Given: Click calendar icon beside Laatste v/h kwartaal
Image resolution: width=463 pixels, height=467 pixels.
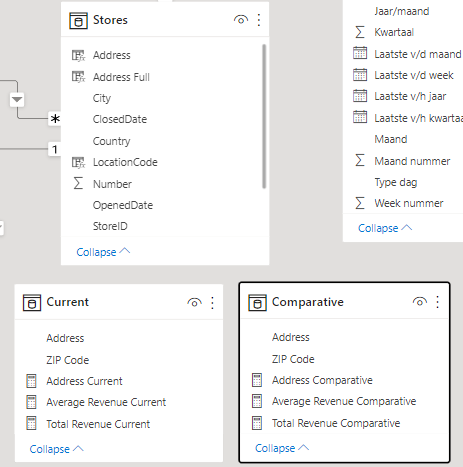Looking at the screenshot, I should click(360, 117).
